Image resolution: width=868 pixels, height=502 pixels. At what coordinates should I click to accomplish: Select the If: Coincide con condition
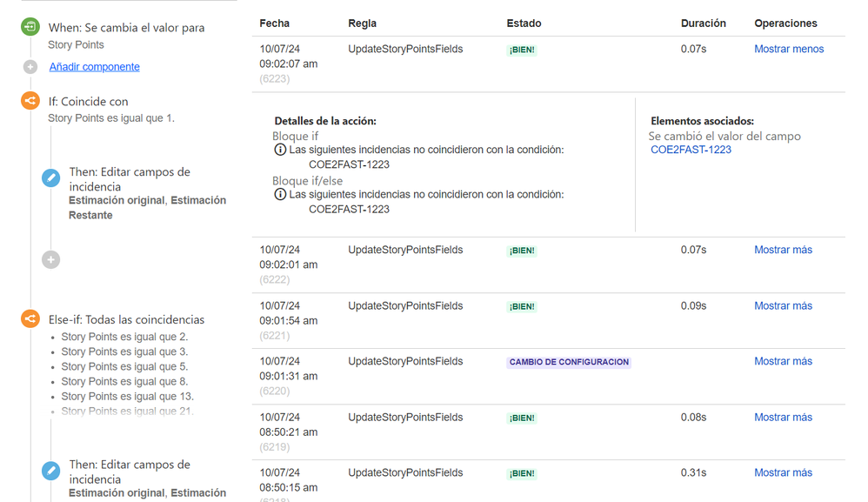click(x=88, y=101)
